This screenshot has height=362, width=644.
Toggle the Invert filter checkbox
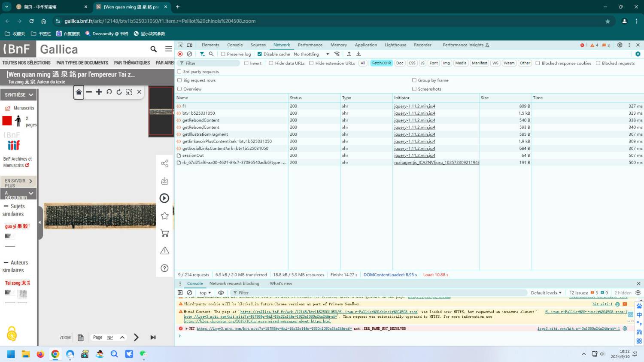point(246,63)
